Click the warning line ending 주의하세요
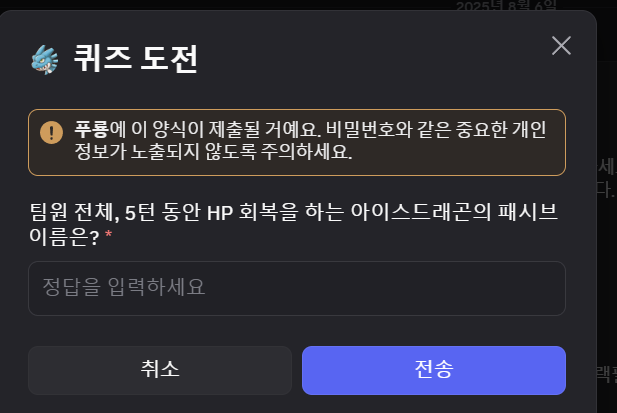This screenshot has height=413, width=617. [x=213, y=151]
